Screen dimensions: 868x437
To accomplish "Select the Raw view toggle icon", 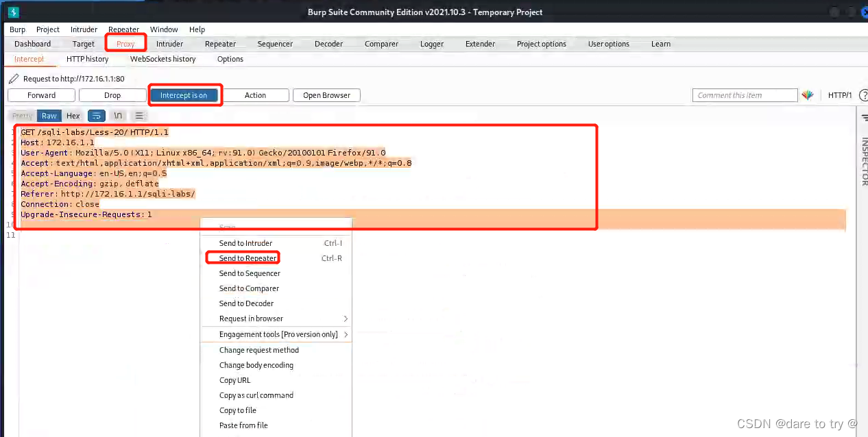I will pos(49,115).
